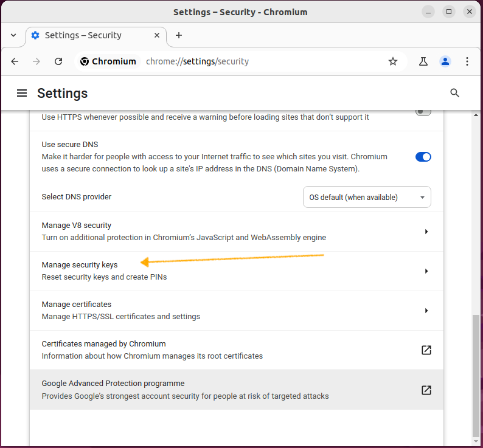
Task: Expand Manage V8 security arrow
Action: pyautogui.click(x=426, y=232)
